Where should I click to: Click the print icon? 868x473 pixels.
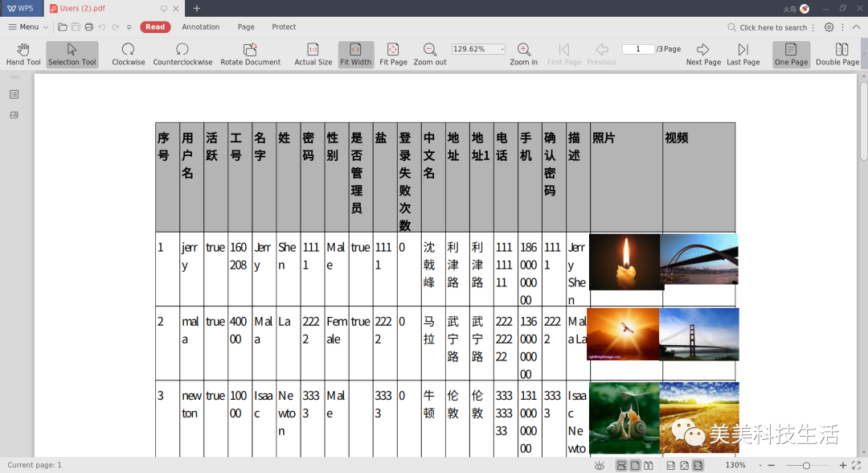pos(88,27)
